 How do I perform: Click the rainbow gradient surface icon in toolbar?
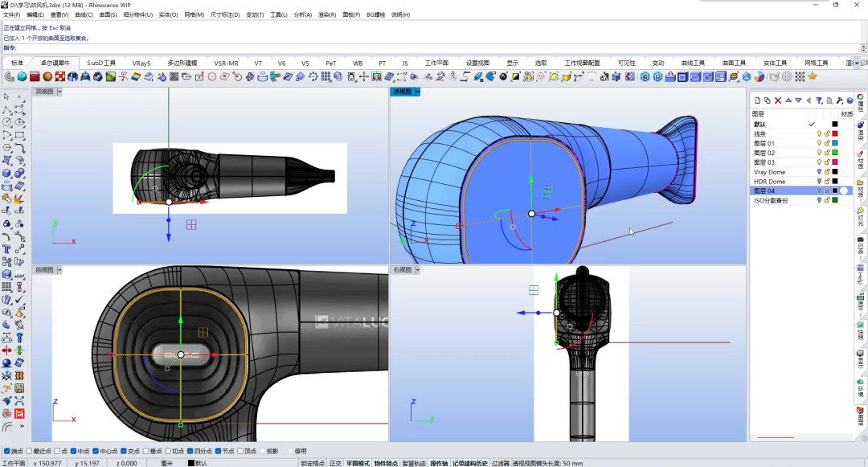(x=136, y=77)
